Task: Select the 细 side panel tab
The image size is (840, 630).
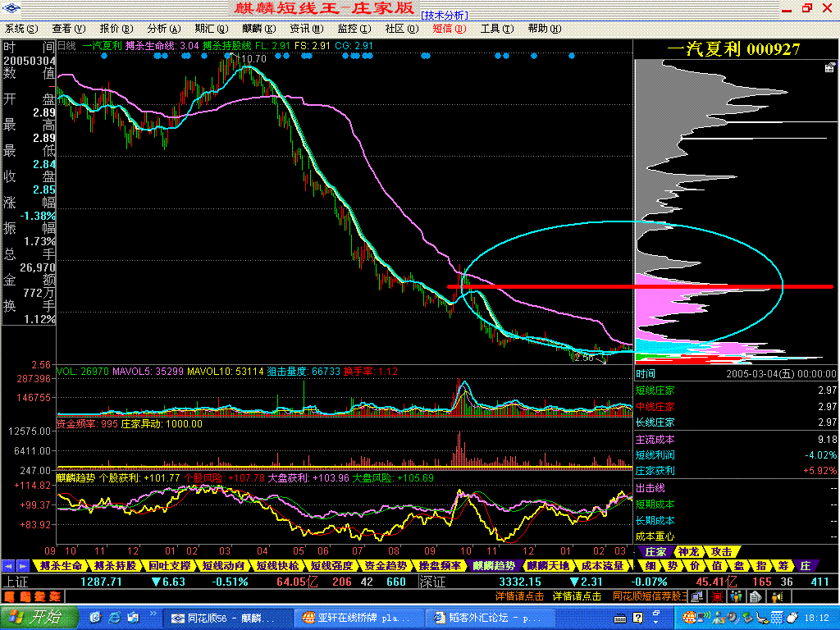Action: 651,566
